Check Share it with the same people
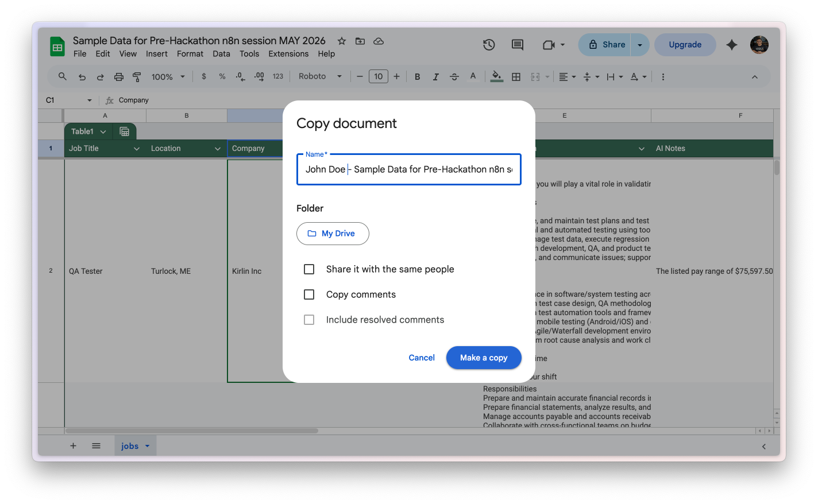Image resolution: width=818 pixels, height=504 pixels. click(x=309, y=269)
